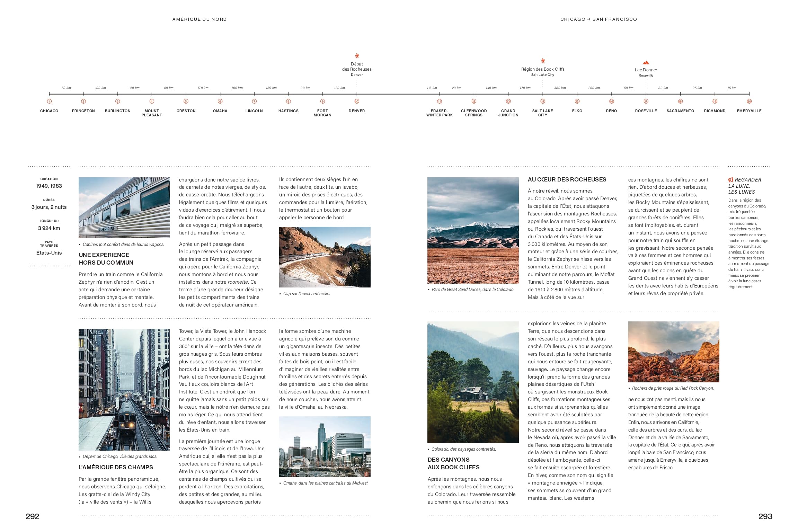The width and height of the screenshot is (798, 532).
Task: Click the hiker icon above Région des Book Cliffs
Action: click(x=543, y=61)
